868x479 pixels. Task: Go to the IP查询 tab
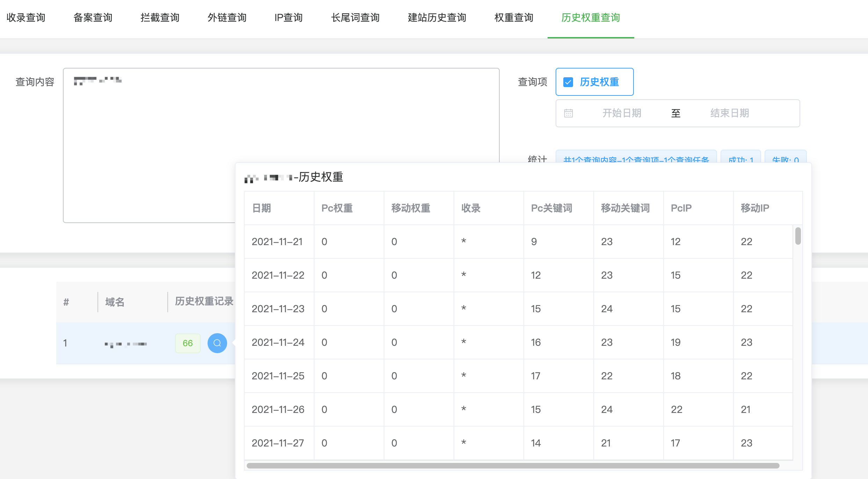click(x=289, y=17)
